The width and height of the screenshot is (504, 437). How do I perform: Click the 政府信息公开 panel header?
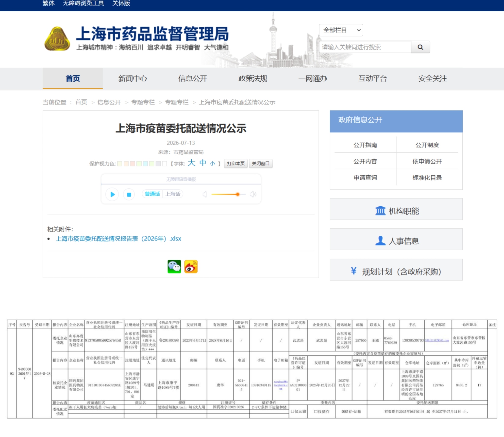pos(396,121)
